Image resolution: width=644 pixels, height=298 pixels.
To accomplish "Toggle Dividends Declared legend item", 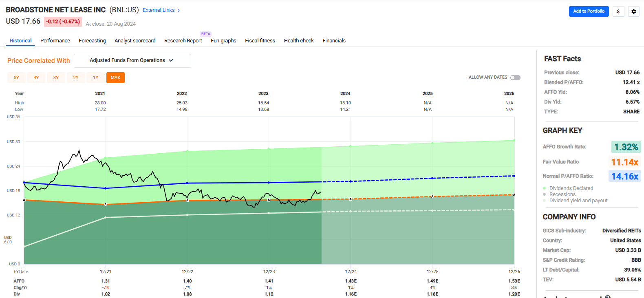I will [x=571, y=188].
